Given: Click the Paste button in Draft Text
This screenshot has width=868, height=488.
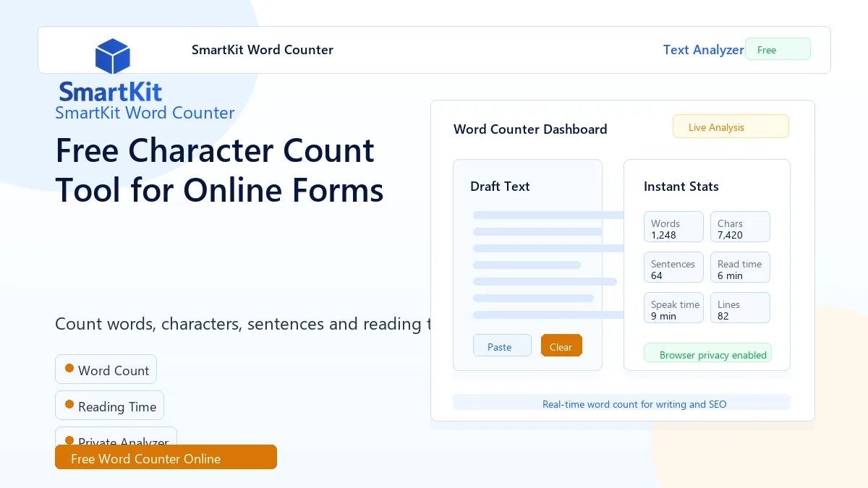Looking at the screenshot, I should pyautogui.click(x=502, y=346).
